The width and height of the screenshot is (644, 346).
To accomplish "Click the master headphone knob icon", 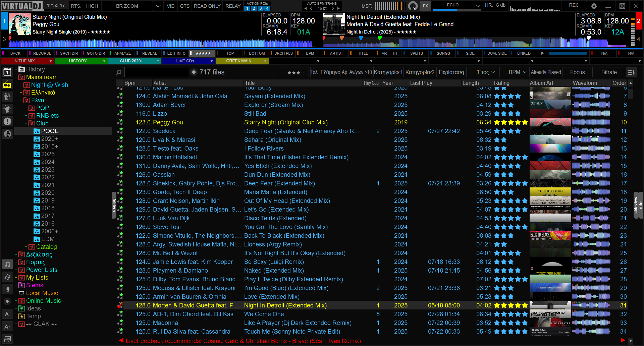I will [413, 6].
